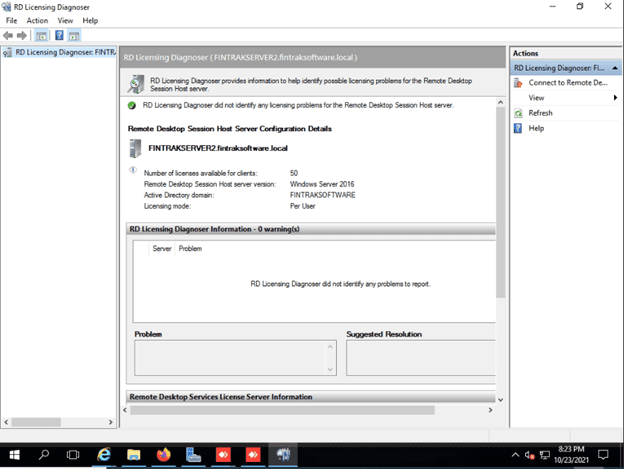Click the Server column header

(x=162, y=249)
